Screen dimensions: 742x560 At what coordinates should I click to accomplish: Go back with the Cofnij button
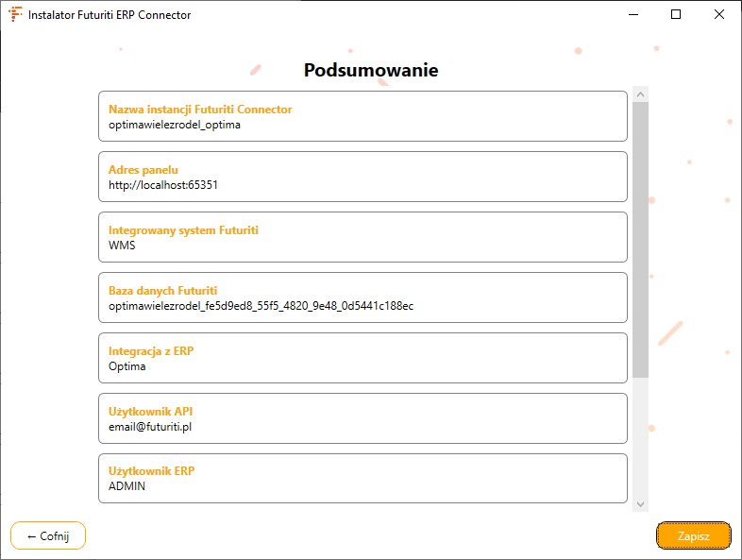pyautogui.click(x=48, y=535)
